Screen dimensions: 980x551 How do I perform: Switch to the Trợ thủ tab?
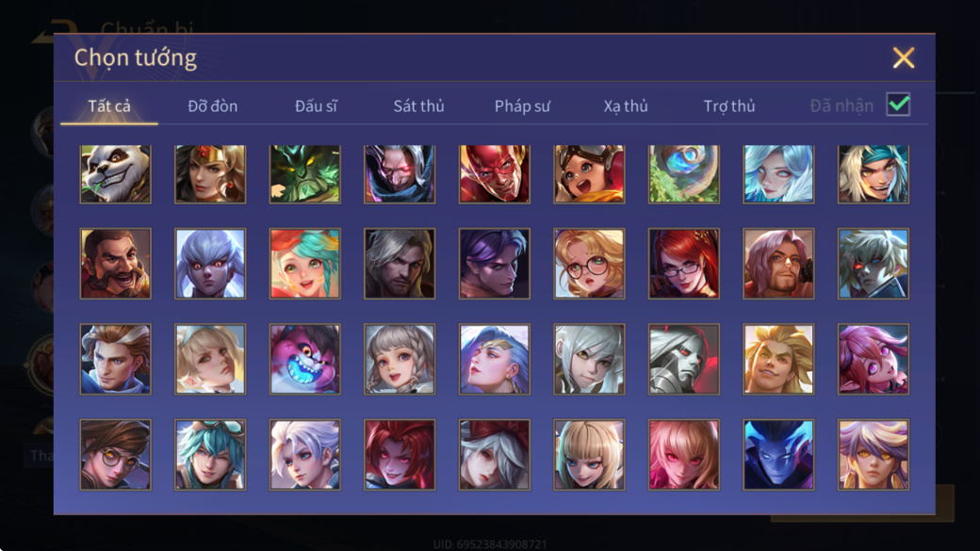[729, 106]
